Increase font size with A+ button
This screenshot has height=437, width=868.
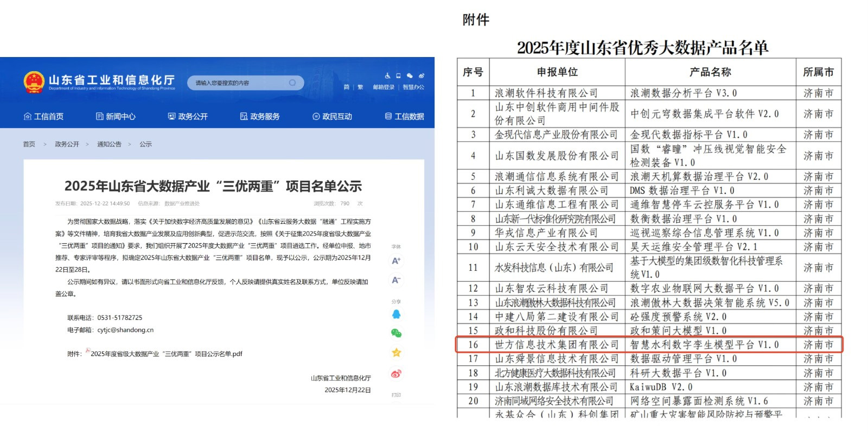tap(396, 261)
